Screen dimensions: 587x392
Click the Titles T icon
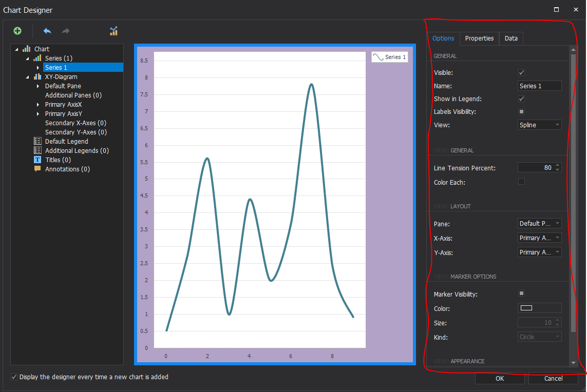[x=37, y=160]
